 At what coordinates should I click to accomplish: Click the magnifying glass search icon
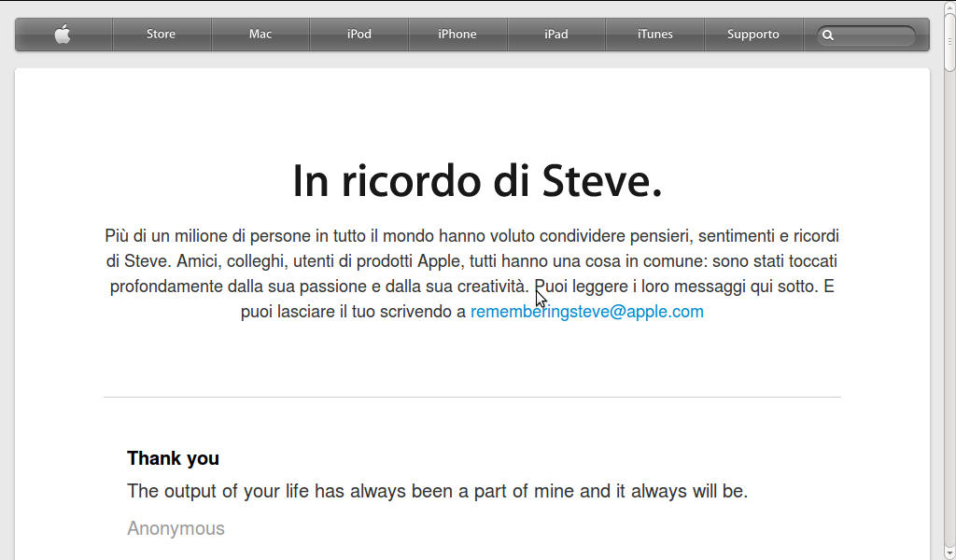[x=827, y=35]
